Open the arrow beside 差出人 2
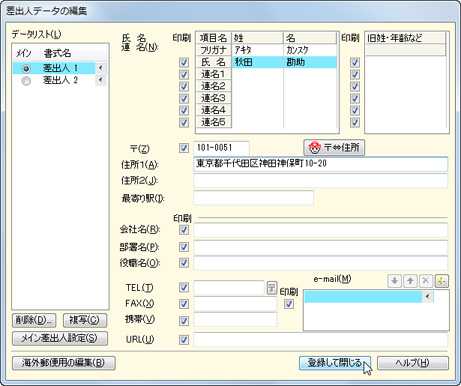 pyautogui.click(x=100, y=80)
